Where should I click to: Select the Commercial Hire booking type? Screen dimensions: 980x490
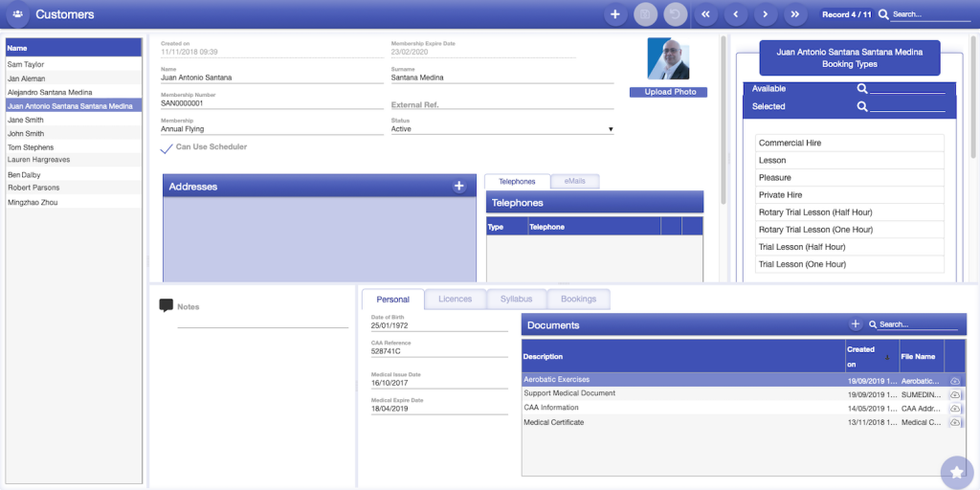[850, 144]
